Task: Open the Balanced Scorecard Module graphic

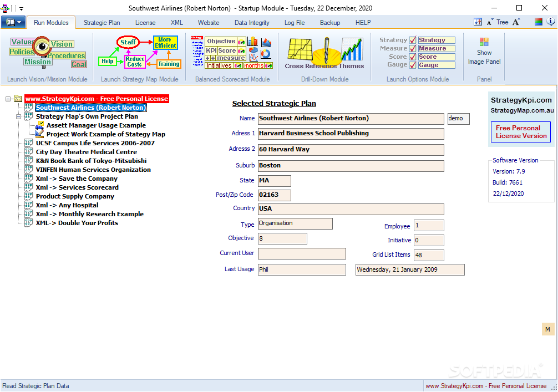Action: [232, 53]
